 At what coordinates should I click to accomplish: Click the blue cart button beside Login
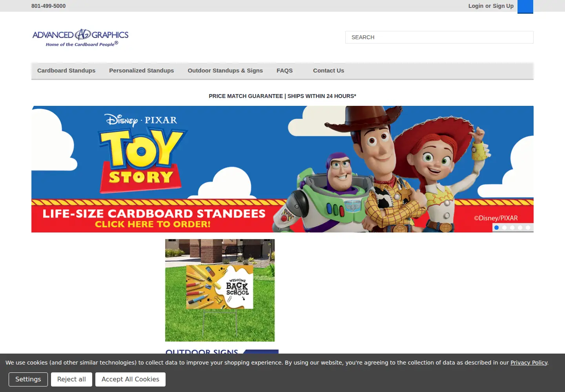tap(525, 7)
